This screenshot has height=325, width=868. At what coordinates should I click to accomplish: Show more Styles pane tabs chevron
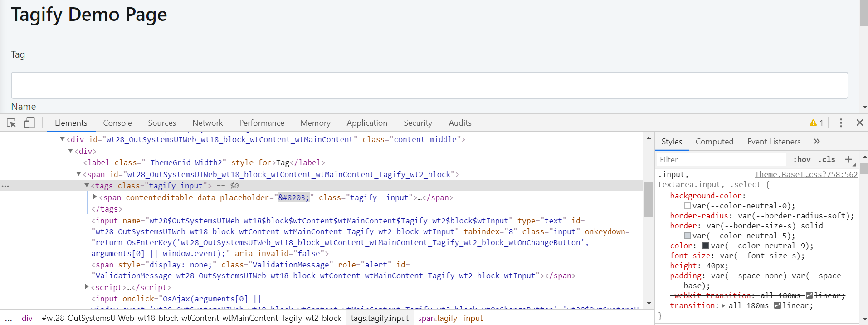817,142
